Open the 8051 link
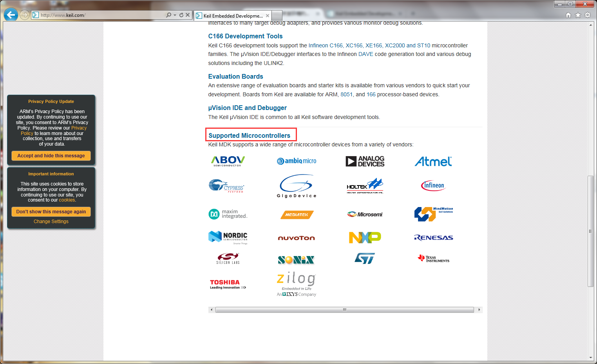Image resolution: width=597 pixels, height=364 pixels. tap(346, 94)
